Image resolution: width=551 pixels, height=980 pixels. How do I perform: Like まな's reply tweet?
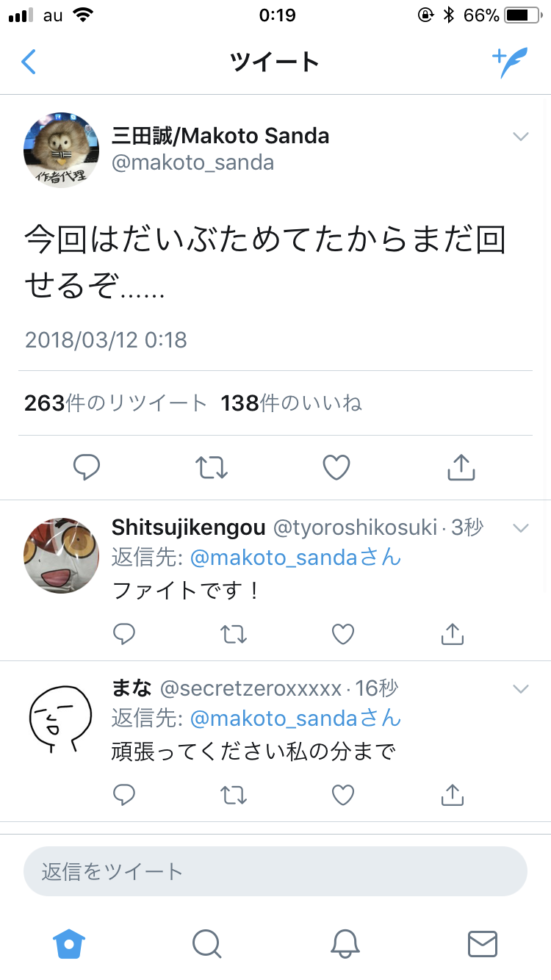[343, 794]
